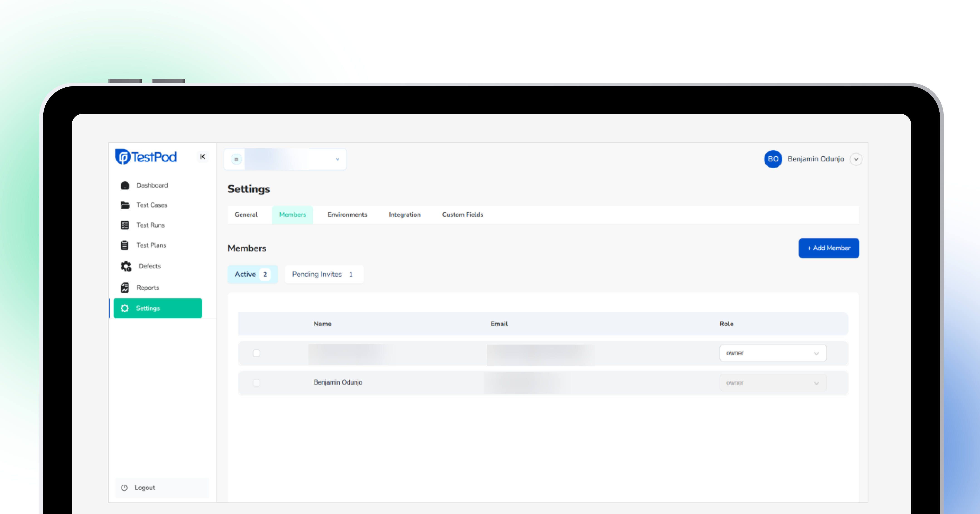Open the disabled owner dropdown for Benjamin Odunjo
980x514 pixels.
[x=773, y=383]
